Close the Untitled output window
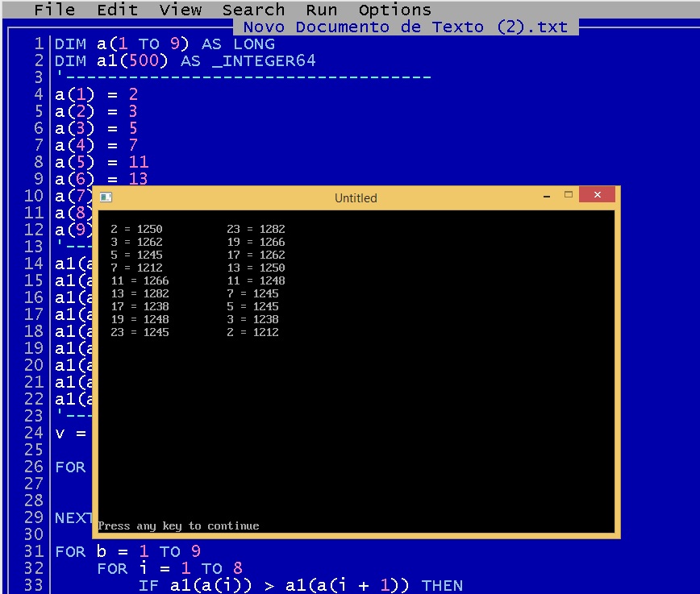 pyautogui.click(x=598, y=196)
